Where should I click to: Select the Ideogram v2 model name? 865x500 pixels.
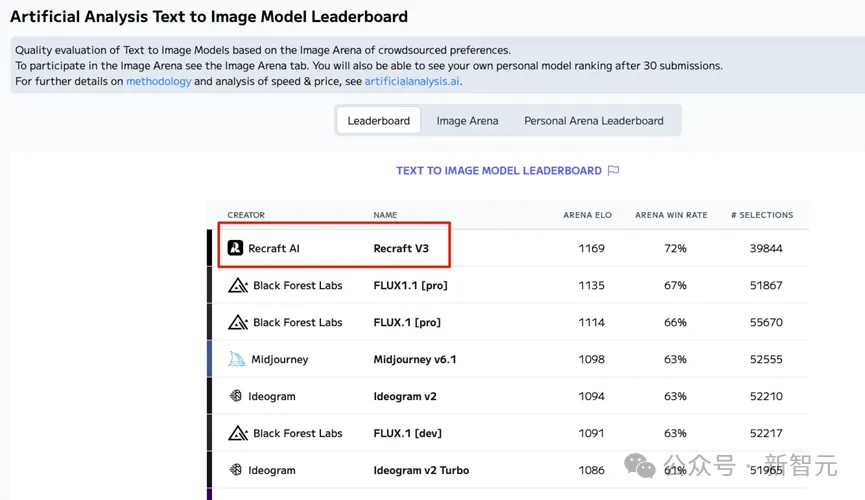point(405,396)
